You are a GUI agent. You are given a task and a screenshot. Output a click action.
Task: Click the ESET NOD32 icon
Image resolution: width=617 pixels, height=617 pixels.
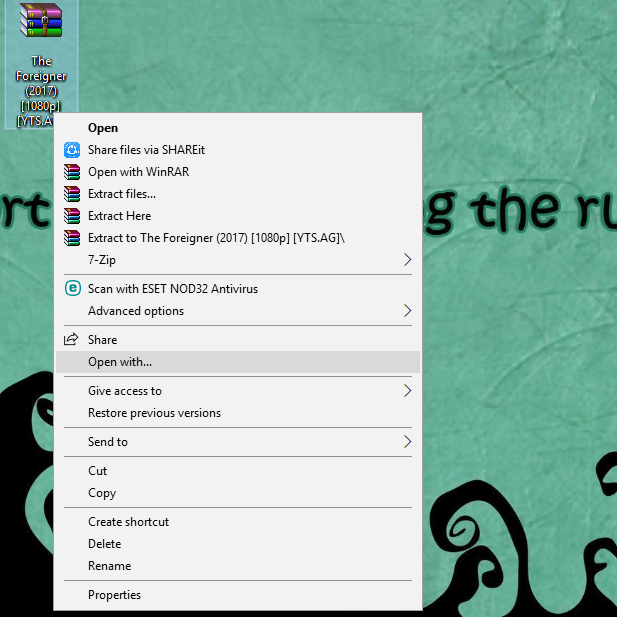pos(73,288)
